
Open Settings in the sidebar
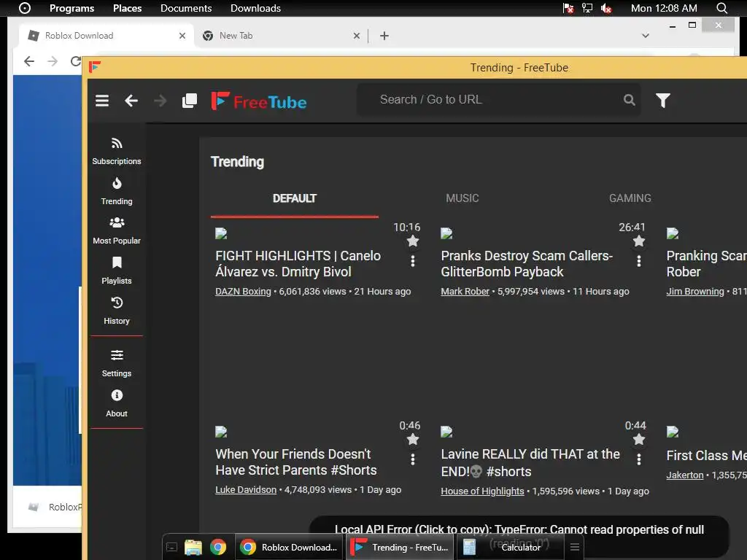tap(117, 363)
